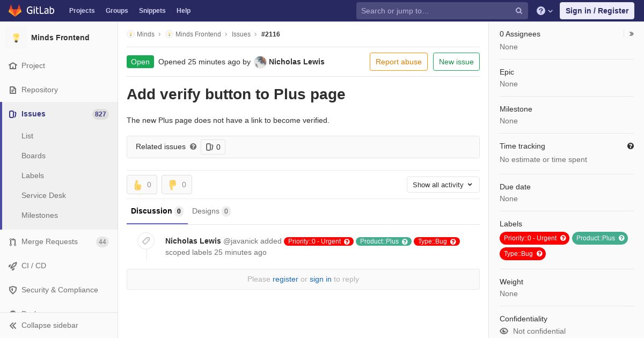
Task: Give a thumbs down reaction
Action: (177, 185)
